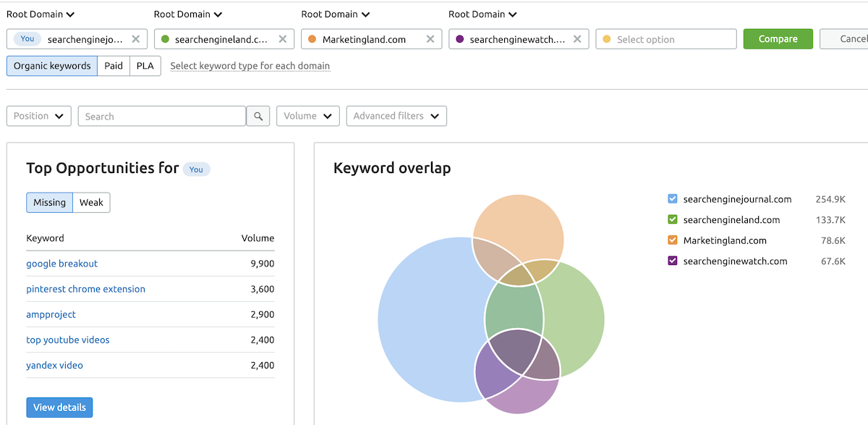Viewport: 868px width, 425px height.
Task: Select the PLA tab
Action: (x=145, y=65)
